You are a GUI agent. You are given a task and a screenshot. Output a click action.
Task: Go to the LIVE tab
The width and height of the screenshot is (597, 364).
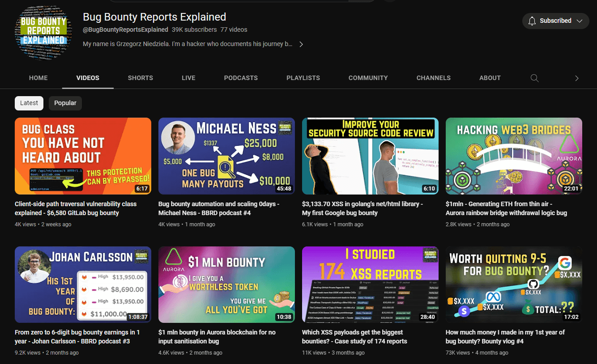(188, 78)
